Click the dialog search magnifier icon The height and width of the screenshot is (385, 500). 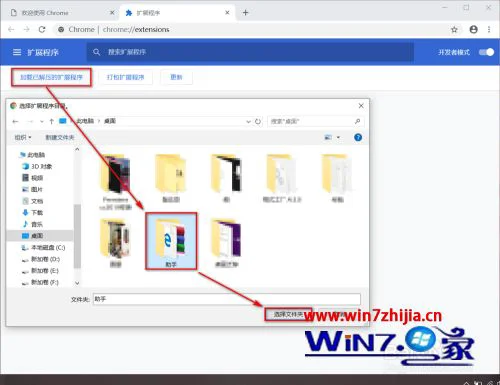point(358,121)
